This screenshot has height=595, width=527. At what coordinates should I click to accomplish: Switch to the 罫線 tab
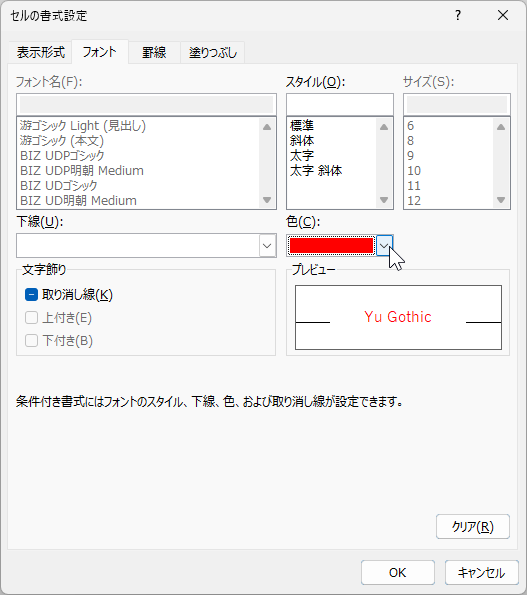point(154,52)
